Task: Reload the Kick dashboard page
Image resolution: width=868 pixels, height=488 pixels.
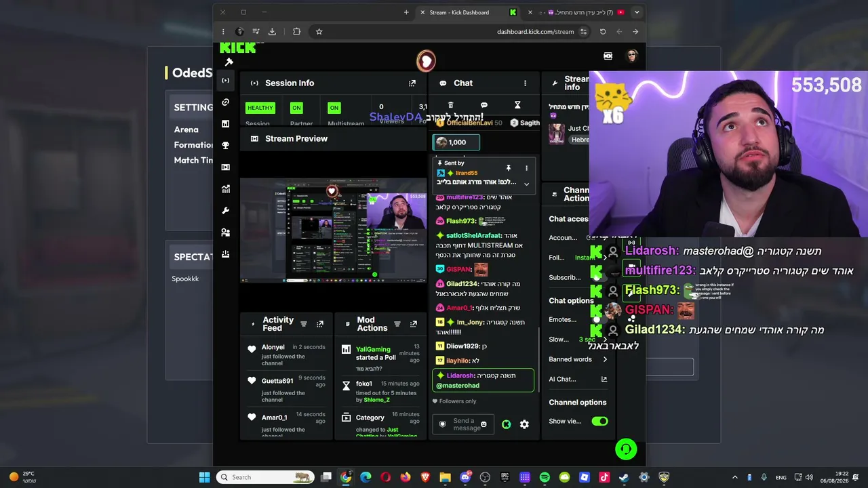Action: 603,31
